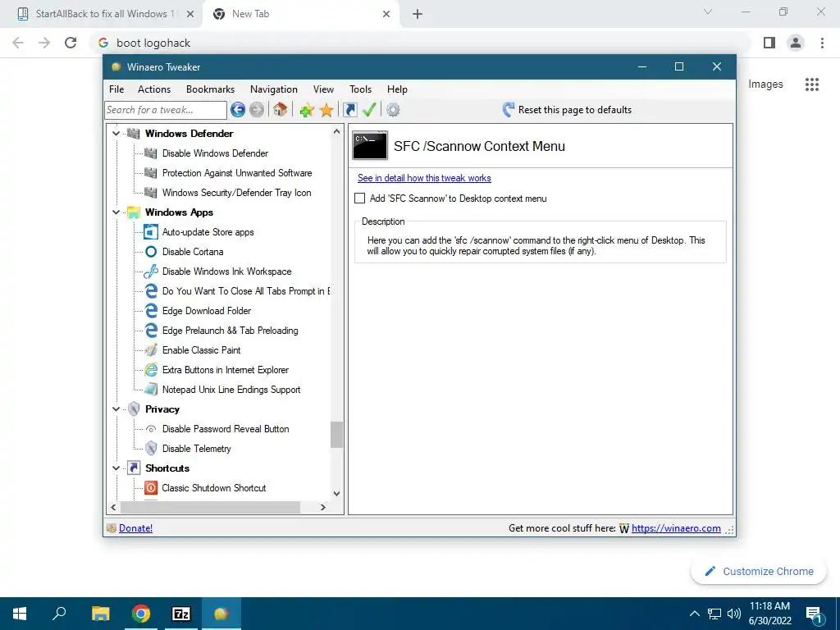The height and width of the screenshot is (630, 840).
Task: Click the tree scroll down arrow
Action: click(336, 494)
